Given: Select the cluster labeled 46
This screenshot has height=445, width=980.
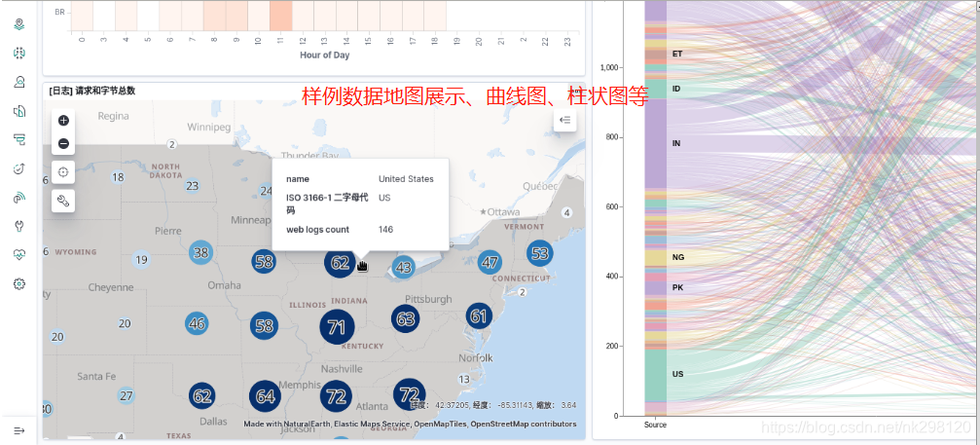Looking at the screenshot, I should pyautogui.click(x=197, y=323).
